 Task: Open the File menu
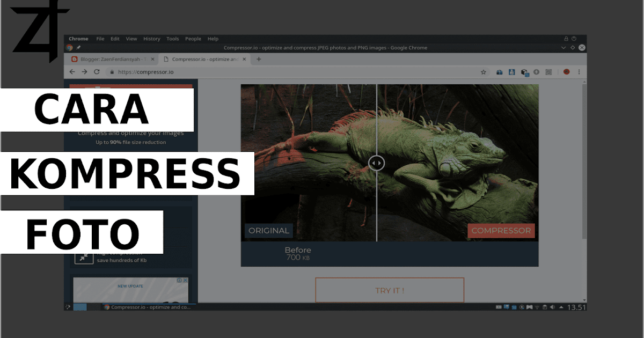pyautogui.click(x=100, y=39)
